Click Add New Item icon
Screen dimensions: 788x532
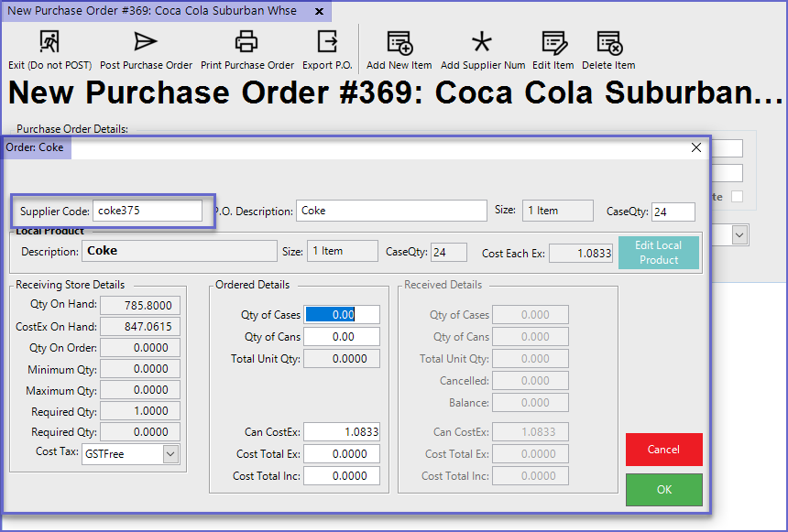click(399, 42)
